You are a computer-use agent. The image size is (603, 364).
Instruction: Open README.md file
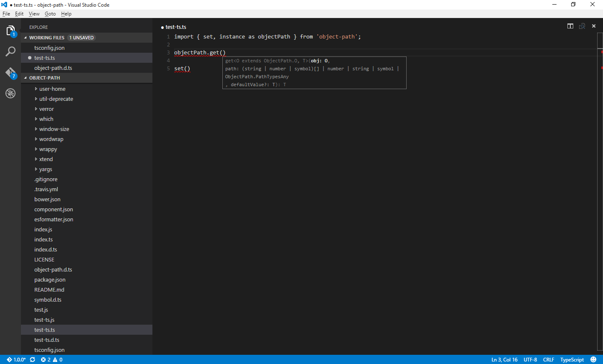click(x=87, y=290)
